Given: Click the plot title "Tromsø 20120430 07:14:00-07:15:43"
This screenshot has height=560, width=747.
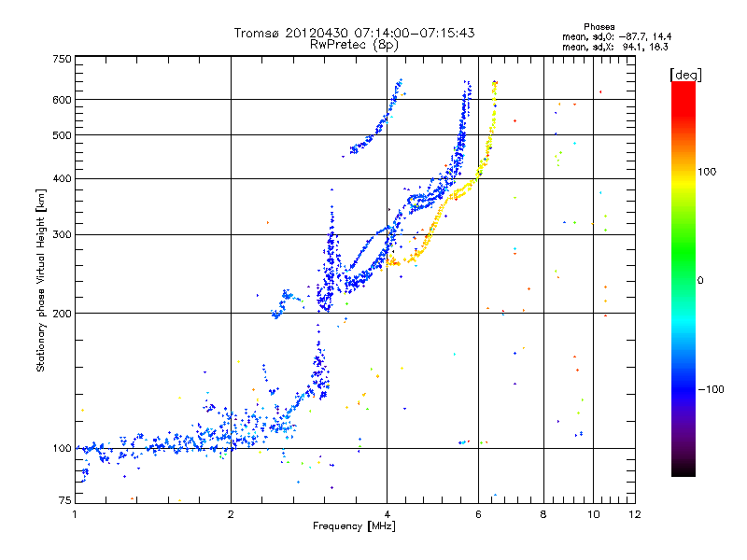Looking at the screenshot, I should (354, 33).
